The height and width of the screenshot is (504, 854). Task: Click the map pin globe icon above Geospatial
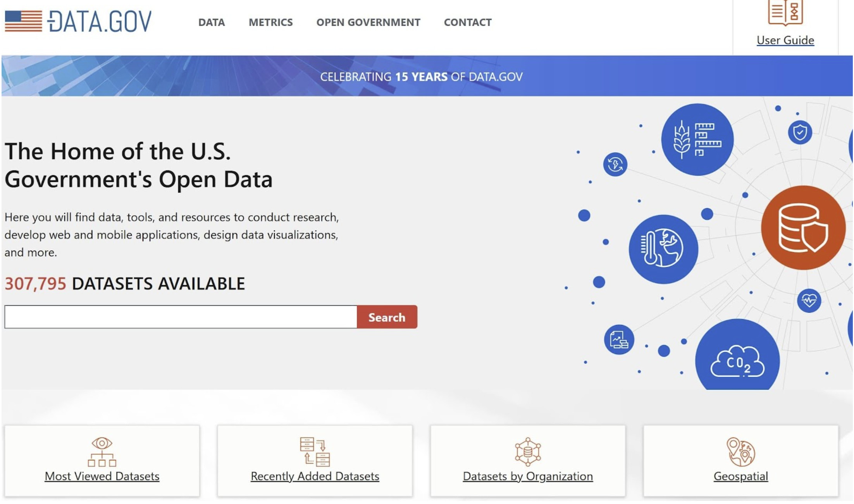coord(740,452)
